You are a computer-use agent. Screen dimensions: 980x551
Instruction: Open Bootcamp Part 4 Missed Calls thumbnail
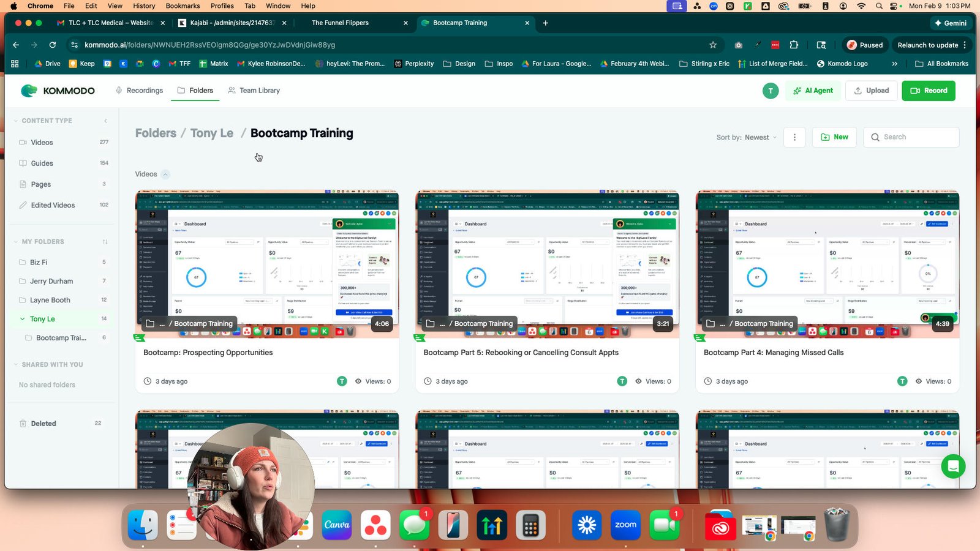click(x=827, y=264)
